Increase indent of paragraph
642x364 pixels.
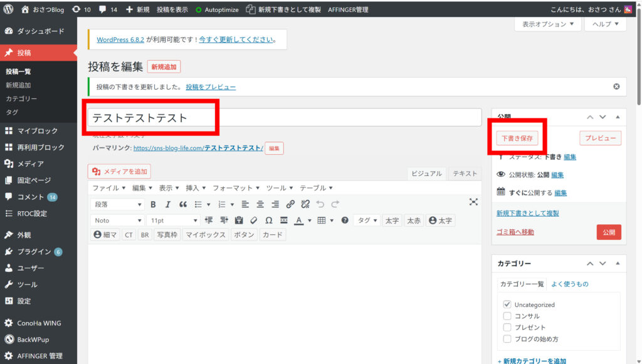pyautogui.click(x=224, y=221)
